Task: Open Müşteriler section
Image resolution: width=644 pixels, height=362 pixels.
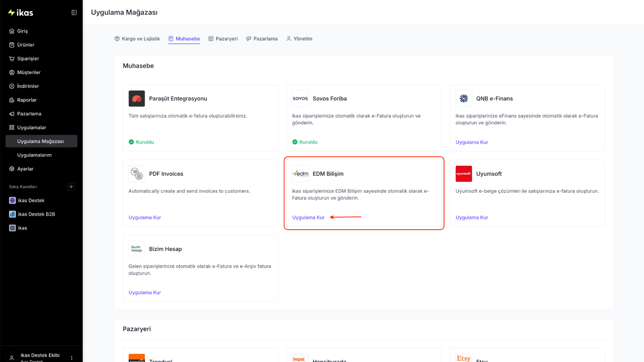Action: point(41,72)
